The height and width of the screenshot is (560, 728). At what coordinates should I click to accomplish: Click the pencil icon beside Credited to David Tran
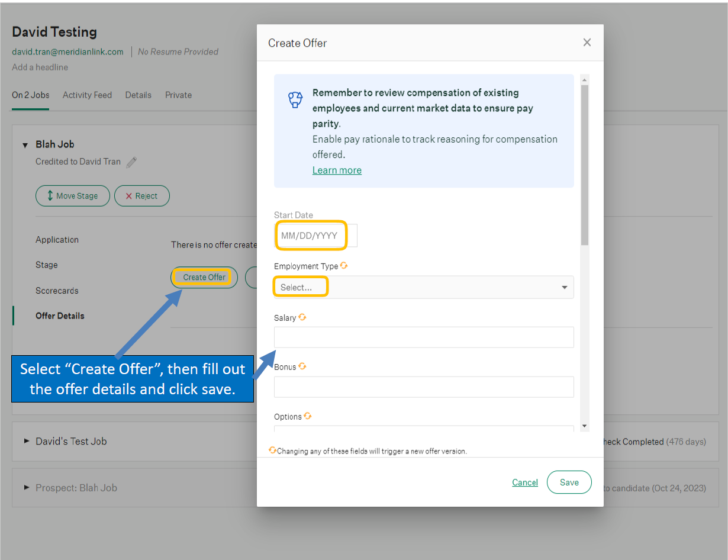coord(131,162)
